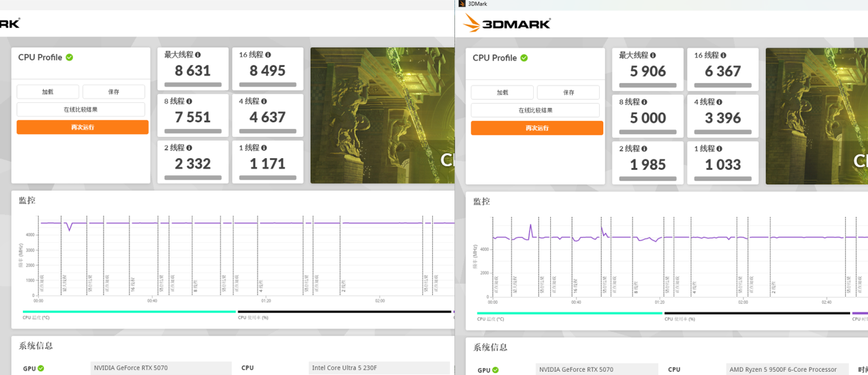Click GPU green check icon in Intel window
The image size is (868, 375).
[x=41, y=369]
